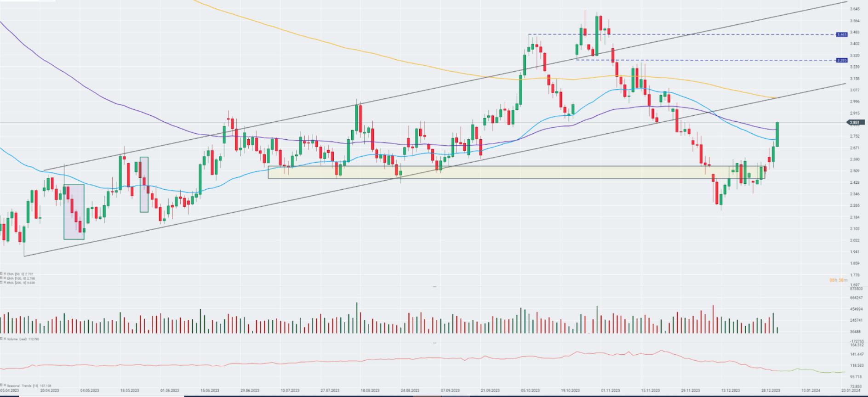This screenshot has width=868, height=397.
Task: Click the 01.11.2023 date label
Action: pos(610,391)
